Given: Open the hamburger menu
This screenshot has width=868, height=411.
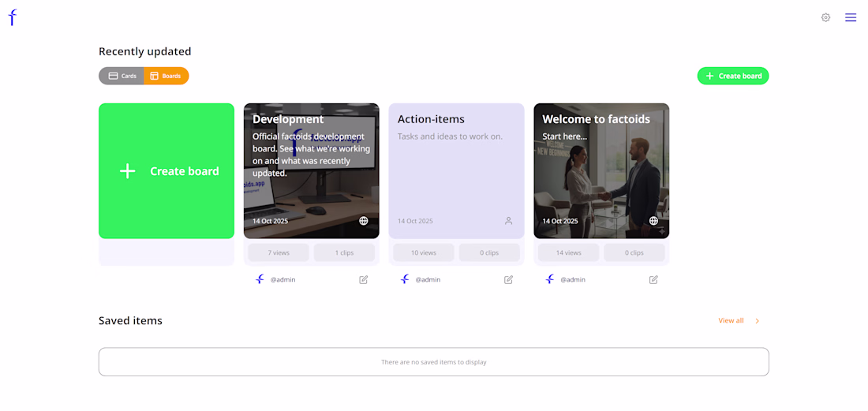Looking at the screenshot, I should [x=851, y=17].
